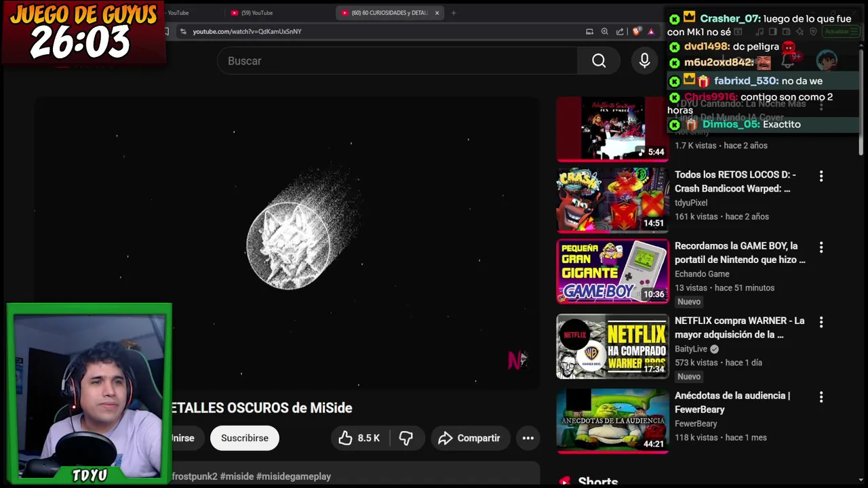Click the Suscribirse button
Image resolution: width=868 pixels, height=488 pixels.
(x=245, y=438)
